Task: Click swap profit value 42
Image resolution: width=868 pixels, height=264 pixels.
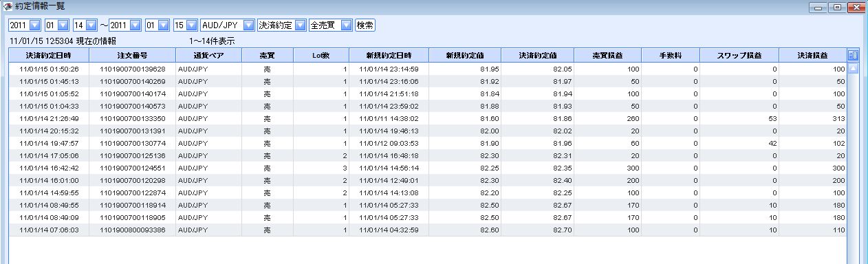Action: [x=772, y=144]
